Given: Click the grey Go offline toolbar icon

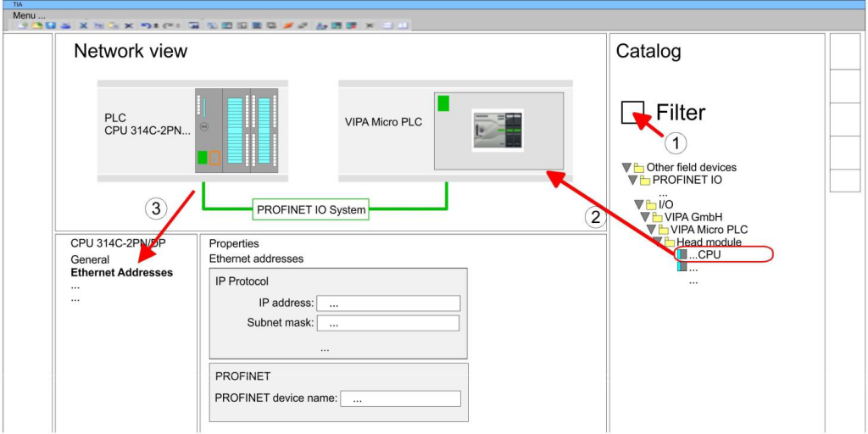Looking at the screenshot, I should pyautogui.click(x=303, y=25).
